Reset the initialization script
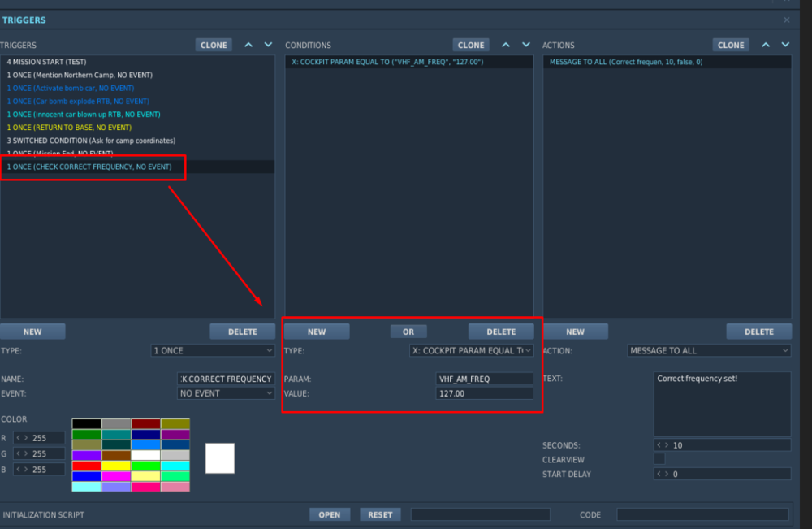This screenshot has height=529, width=812. click(380, 514)
